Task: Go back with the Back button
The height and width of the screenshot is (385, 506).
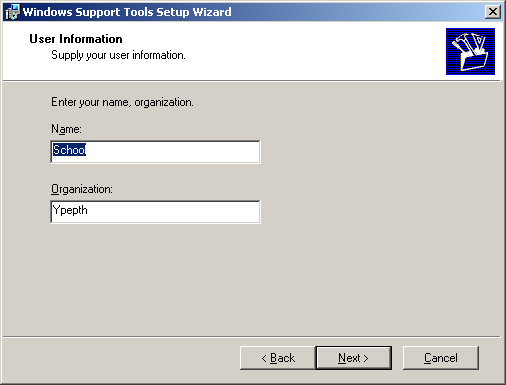Action: [x=278, y=358]
